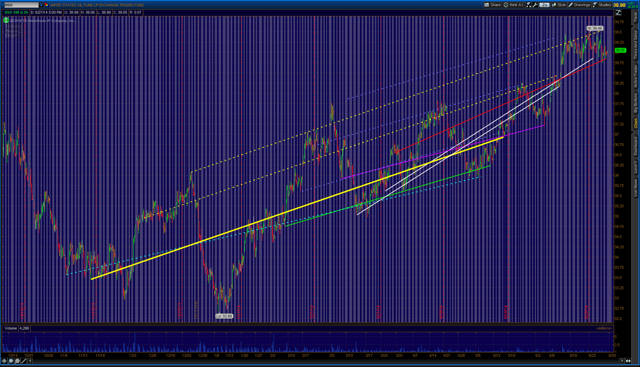
Task: Click the flask quick study icon
Action: (528, 5)
